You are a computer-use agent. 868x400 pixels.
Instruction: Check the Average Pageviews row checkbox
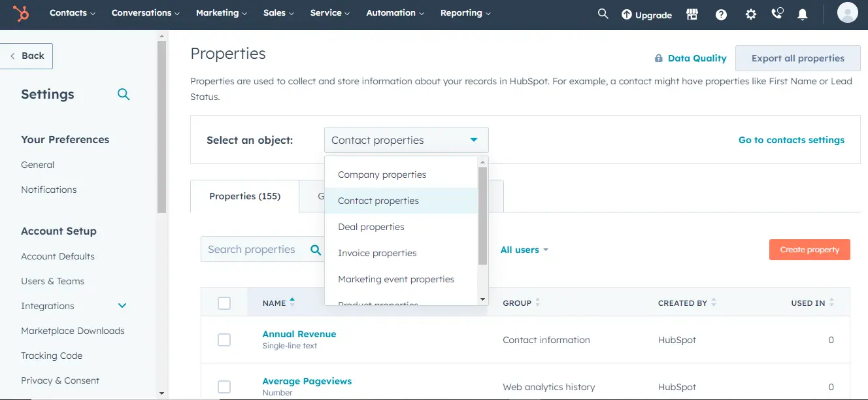224,387
